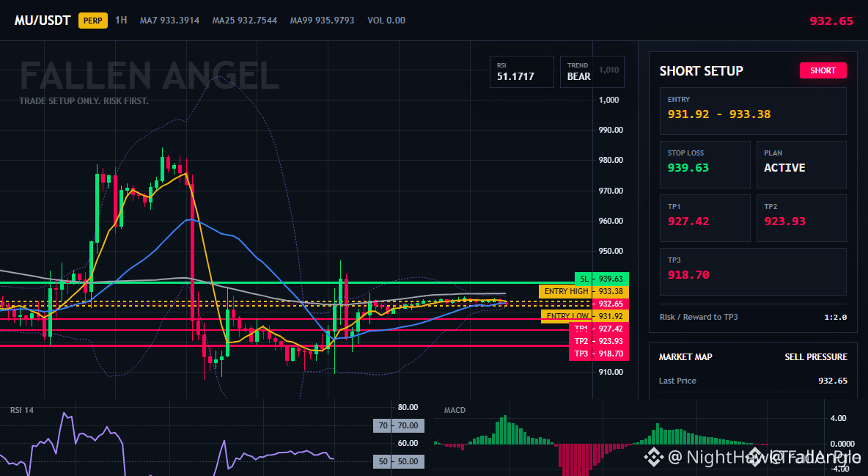This screenshot has width=868, height=476.
Task: Click the RSI 70 level tag
Action: click(399, 425)
